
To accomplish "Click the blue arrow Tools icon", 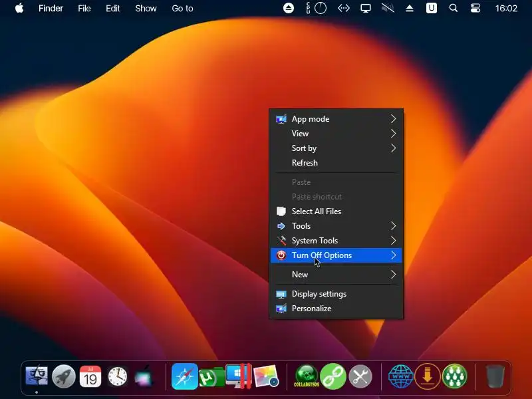I will click(281, 226).
